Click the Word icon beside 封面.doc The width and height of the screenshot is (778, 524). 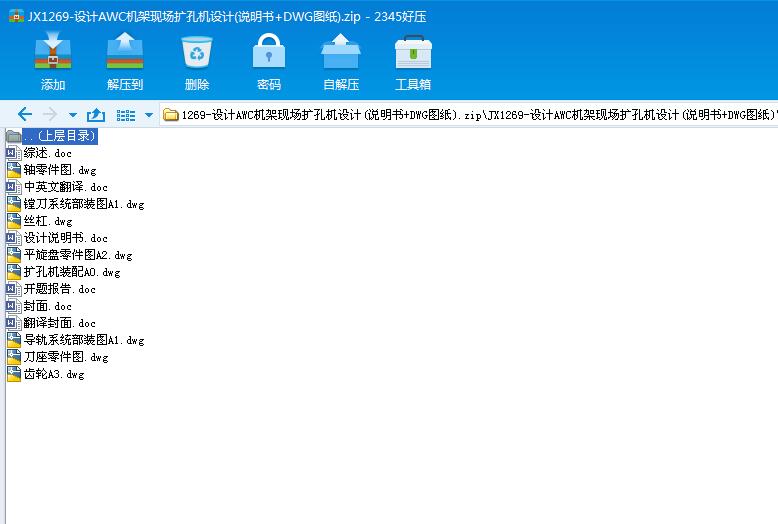[14, 306]
